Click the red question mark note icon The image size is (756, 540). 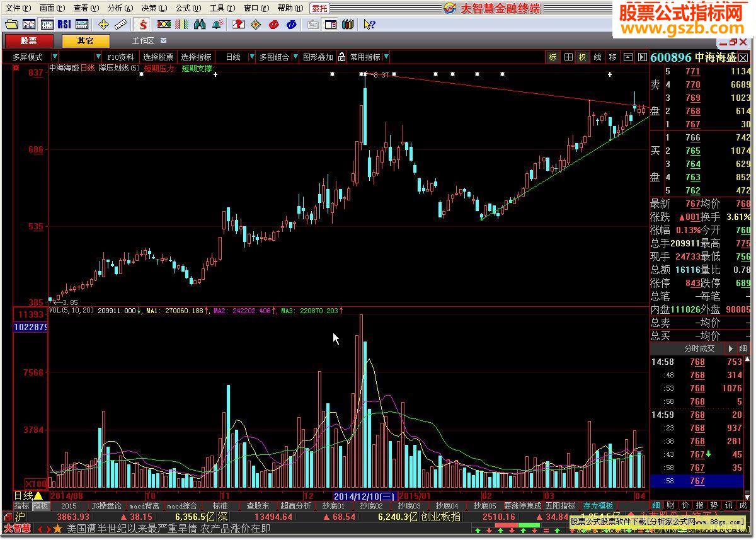pos(238,25)
